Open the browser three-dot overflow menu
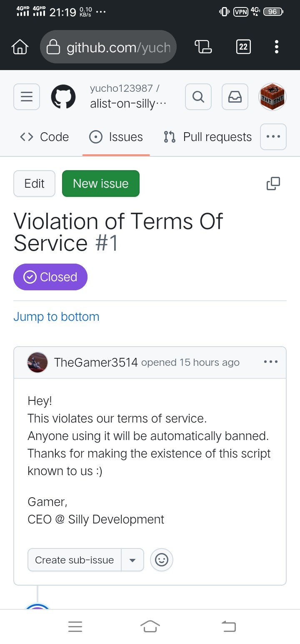The height and width of the screenshot is (644, 300). (277, 47)
